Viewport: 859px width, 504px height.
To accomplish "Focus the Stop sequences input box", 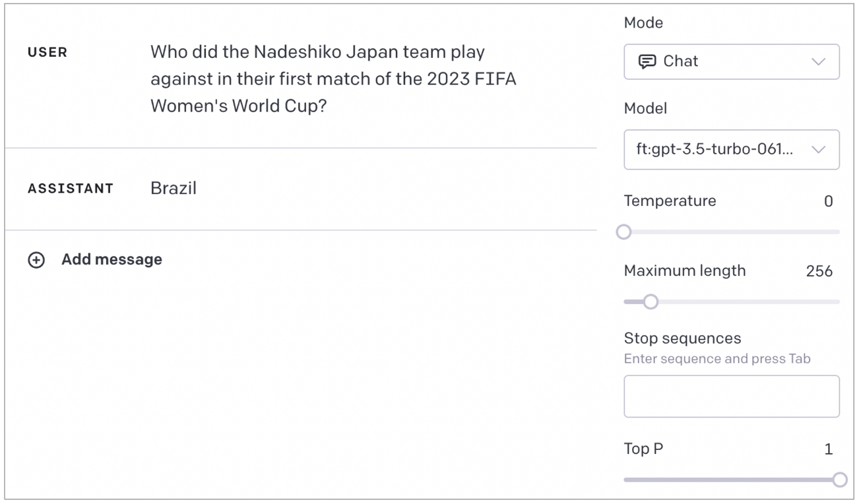I will (732, 396).
